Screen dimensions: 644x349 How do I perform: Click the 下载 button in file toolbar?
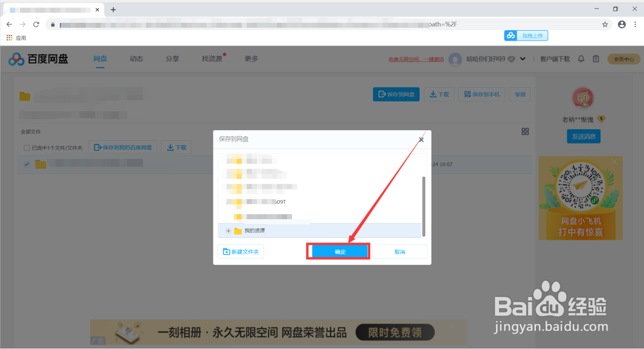tap(176, 147)
